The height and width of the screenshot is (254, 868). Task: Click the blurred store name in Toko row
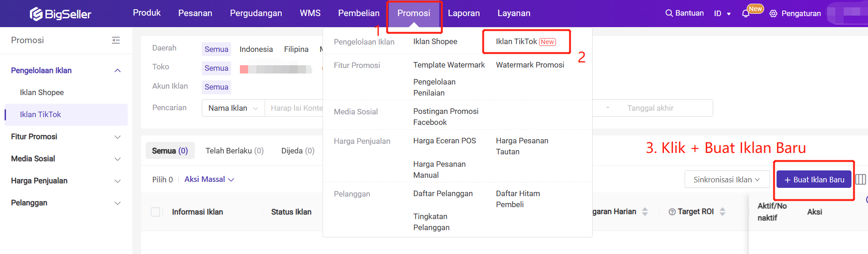276,69
